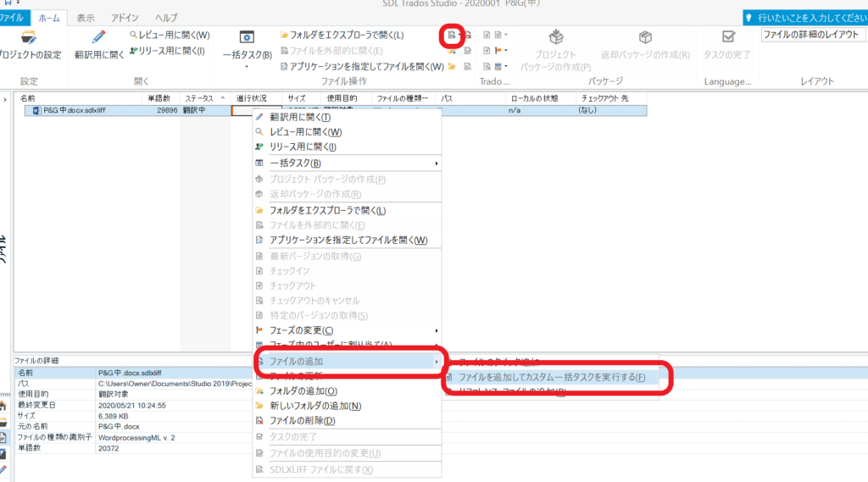Click the ribbon's ファイルを外部的に開く(E) button
Viewport: 868px width, 482px height.
[331, 51]
